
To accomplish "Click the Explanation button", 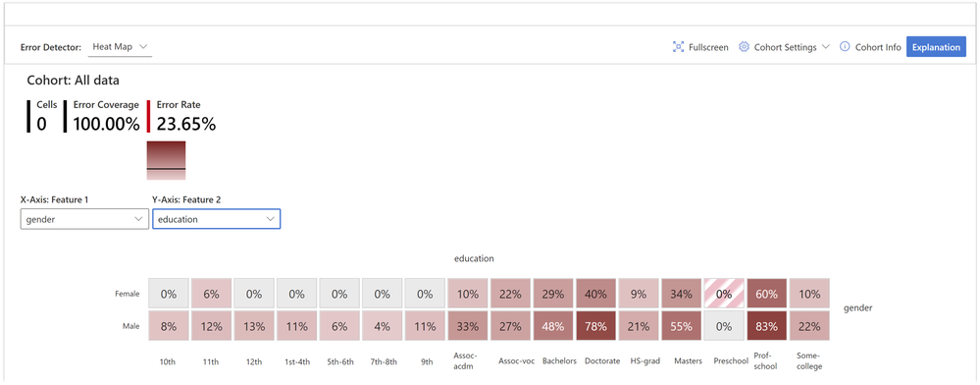I will (936, 47).
